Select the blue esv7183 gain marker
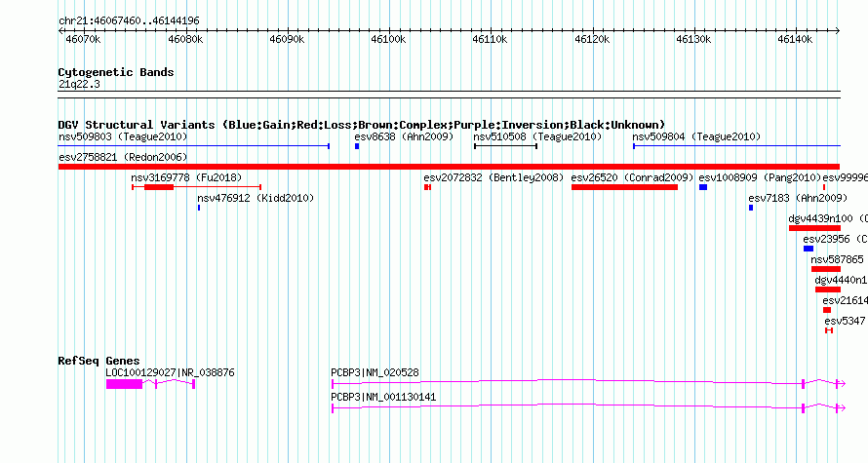Screen dimensions: 868x463 [x=751, y=208]
